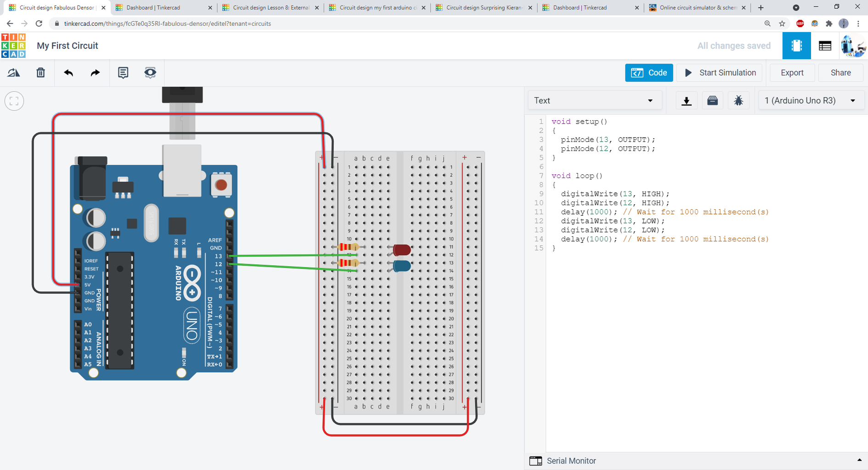The image size is (868, 470).
Task: Click the zoom to fit button
Action: tap(14, 101)
